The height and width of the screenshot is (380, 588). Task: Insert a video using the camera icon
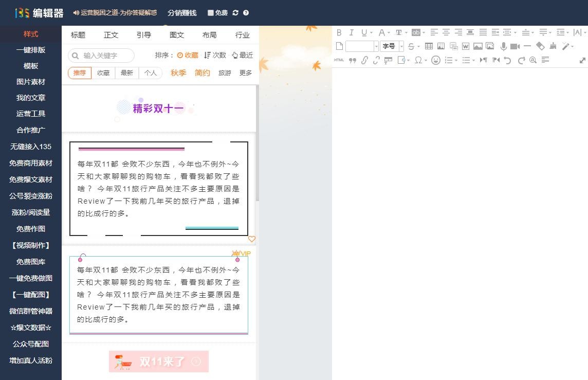[515, 46]
